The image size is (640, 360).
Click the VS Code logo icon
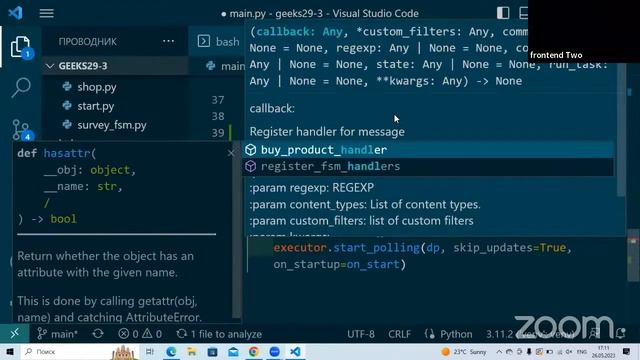[16, 13]
